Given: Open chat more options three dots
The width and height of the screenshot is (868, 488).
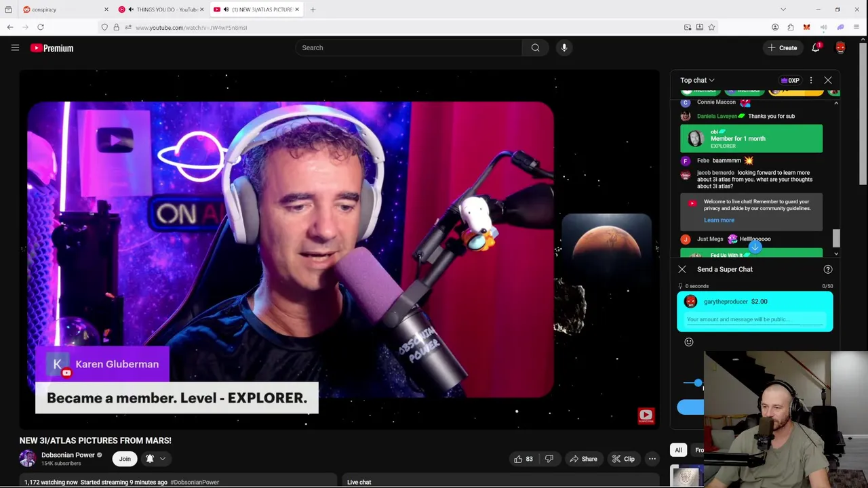Looking at the screenshot, I should tap(811, 80).
